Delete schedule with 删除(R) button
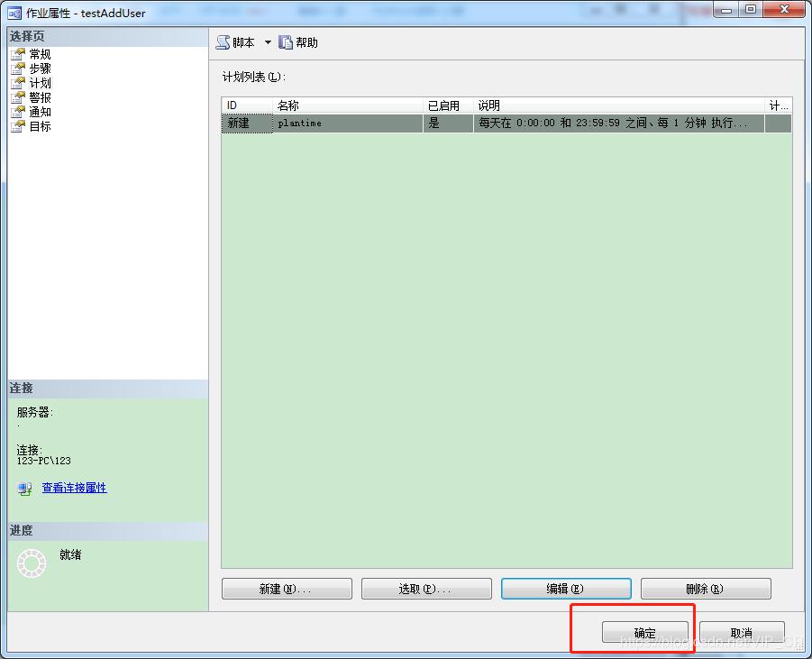 pos(706,589)
